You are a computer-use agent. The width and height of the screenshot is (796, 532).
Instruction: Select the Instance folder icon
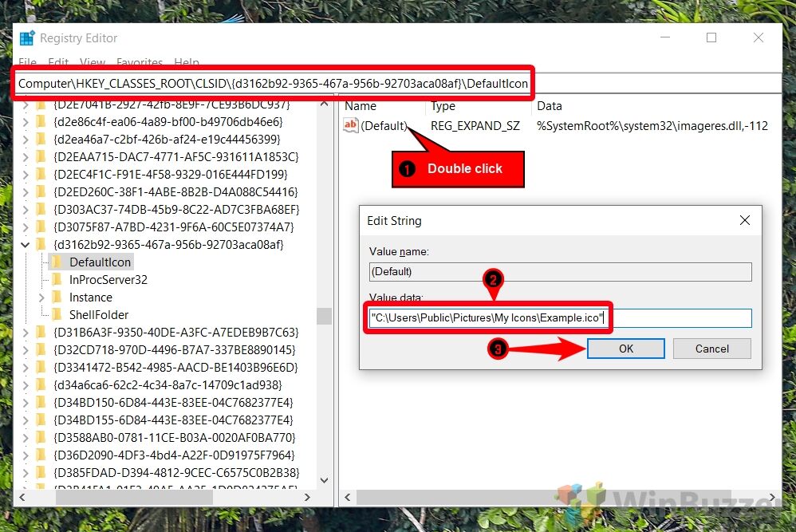click(x=57, y=297)
